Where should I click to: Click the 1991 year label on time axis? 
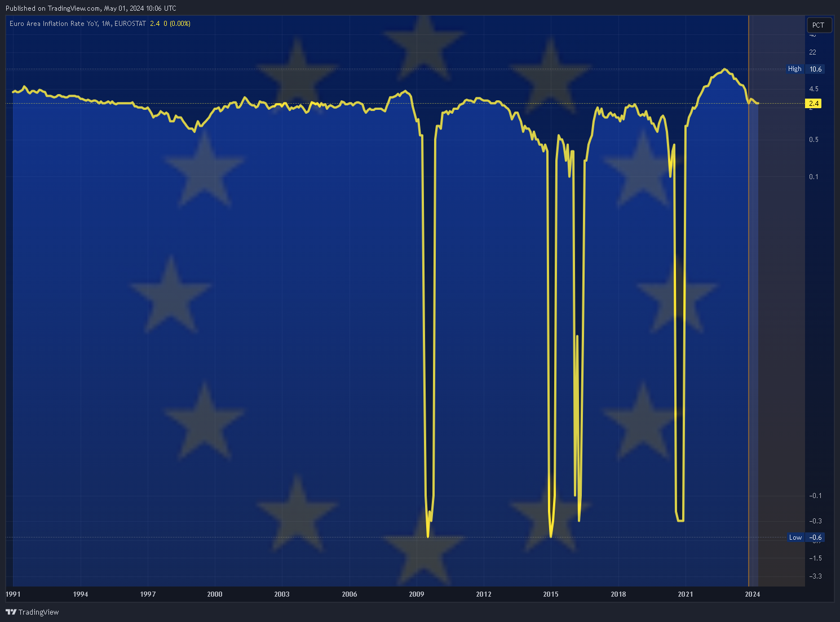tap(13, 594)
